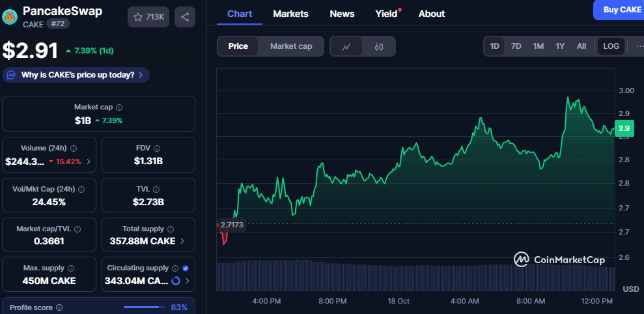This screenshot has width=644, height=314.
Task: Star CAKE to add to watchlist
Action: (148, 17)
